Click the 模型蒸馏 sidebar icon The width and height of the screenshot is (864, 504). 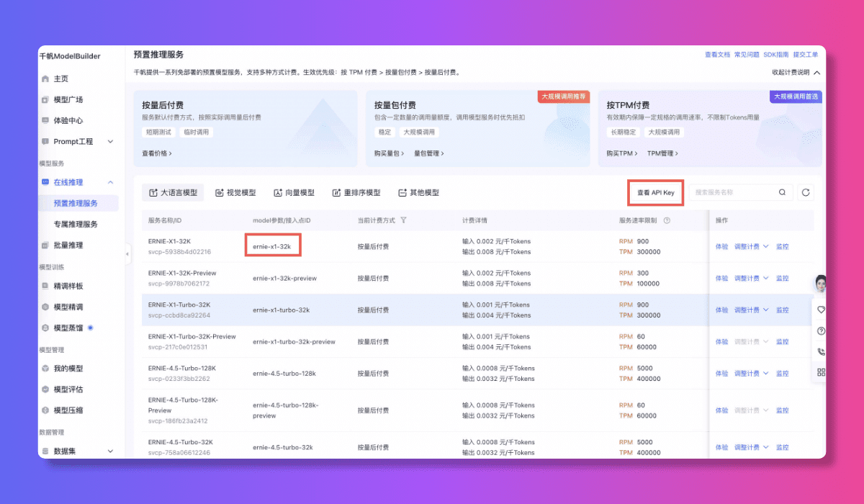tap(46, 328)
